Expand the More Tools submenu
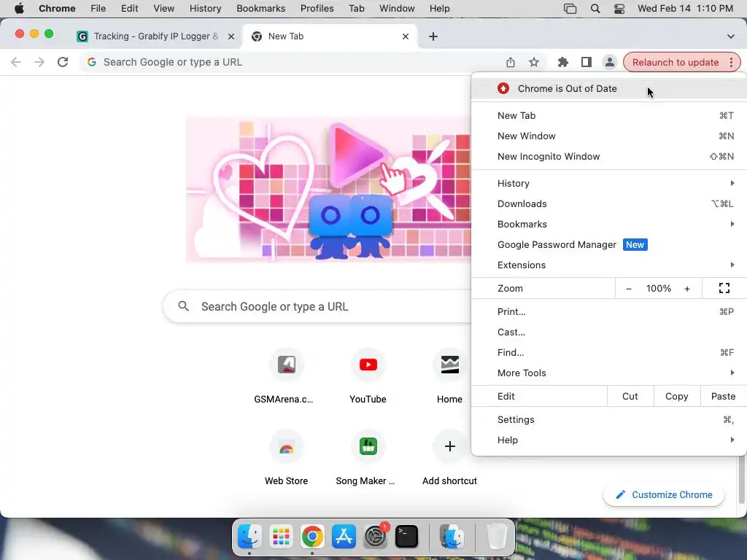Screen dimensions: 747x560 609,373
